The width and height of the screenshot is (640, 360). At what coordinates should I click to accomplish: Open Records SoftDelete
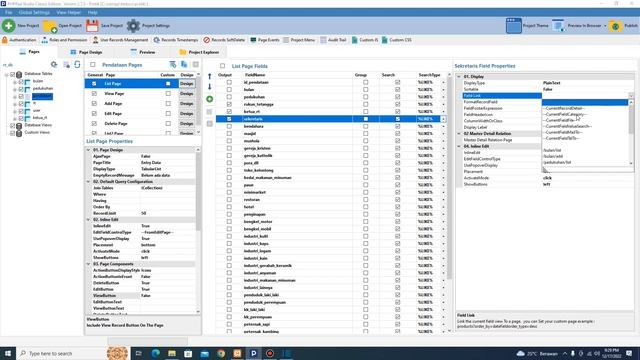pos(224,40)
